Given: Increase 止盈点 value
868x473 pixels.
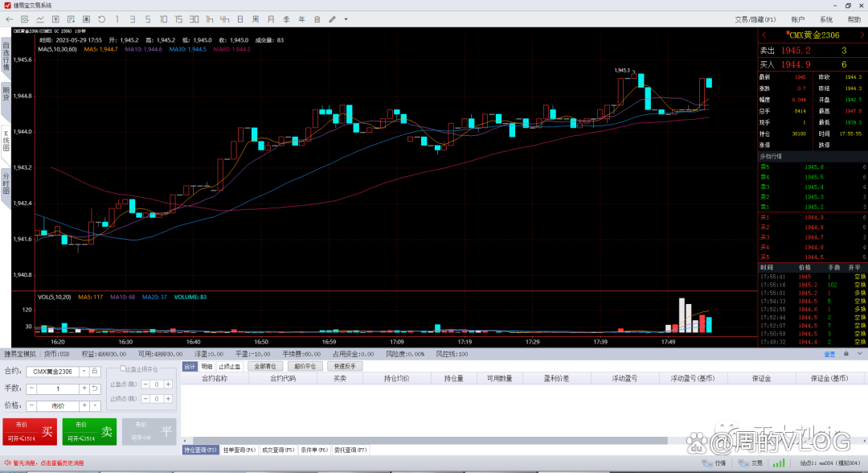Looking at the screenshot, I should click(168, 385).
